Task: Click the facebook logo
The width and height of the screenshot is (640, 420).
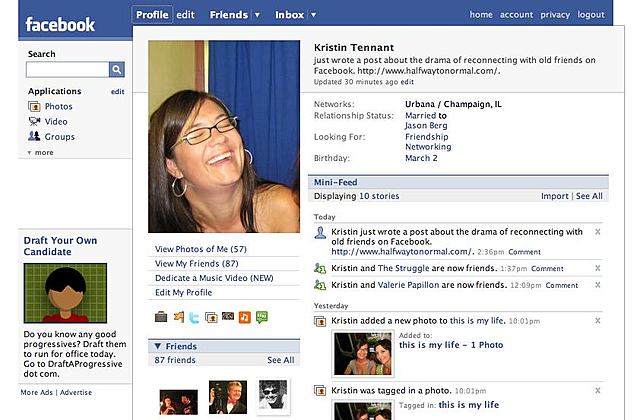Action: pyautogui.click(x=60, y=24)
